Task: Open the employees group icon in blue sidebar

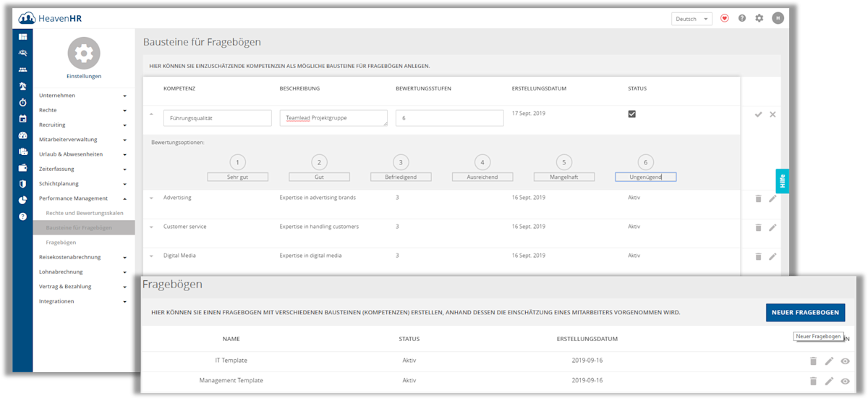Action: pos(22,70)
